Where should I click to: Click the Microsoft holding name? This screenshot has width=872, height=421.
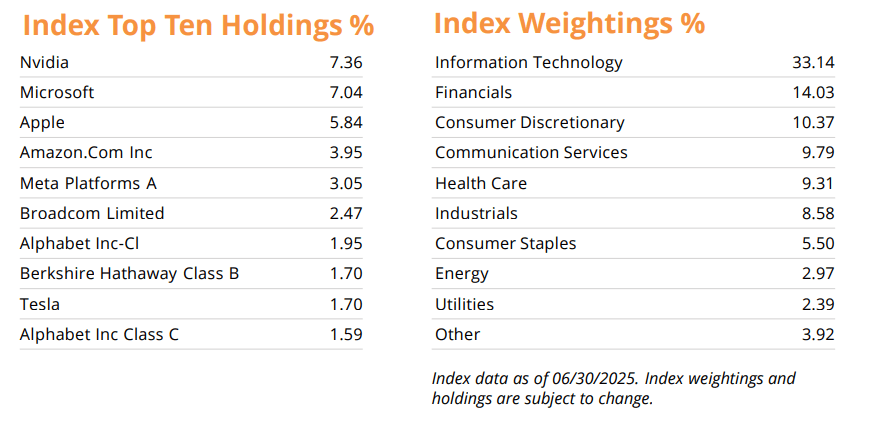tap(57, 93)
